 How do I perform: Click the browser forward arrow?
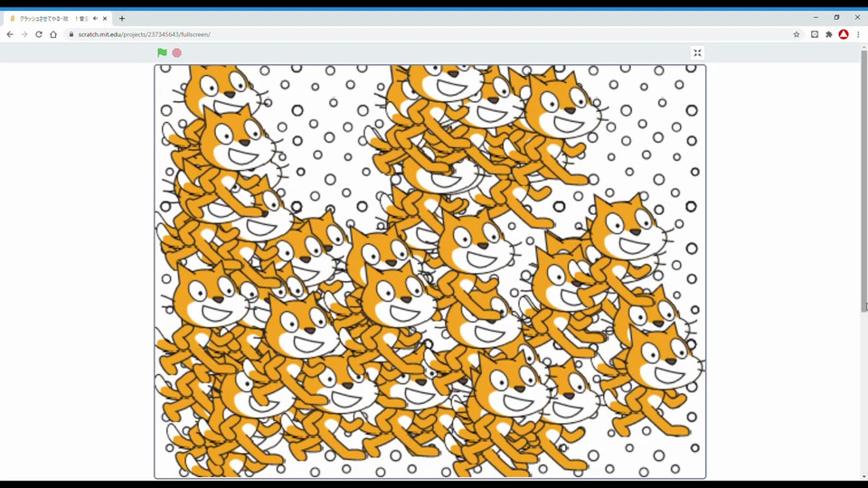click(x=24, y=34)
